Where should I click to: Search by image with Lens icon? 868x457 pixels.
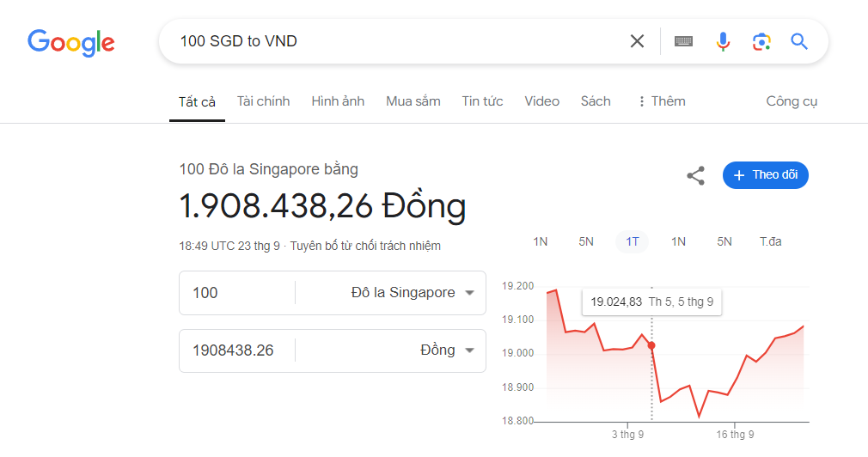pos(761,41)
